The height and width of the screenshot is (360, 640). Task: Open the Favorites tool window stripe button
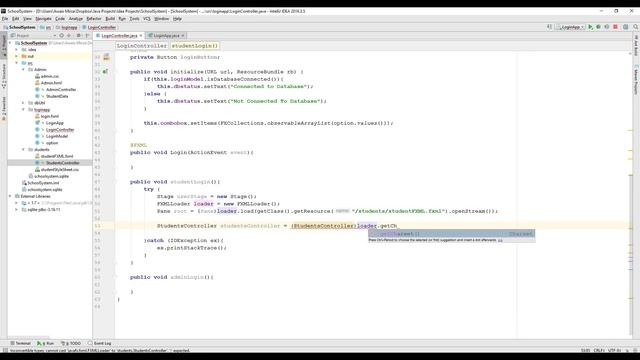pyautogui.click(x=4, y=108)
